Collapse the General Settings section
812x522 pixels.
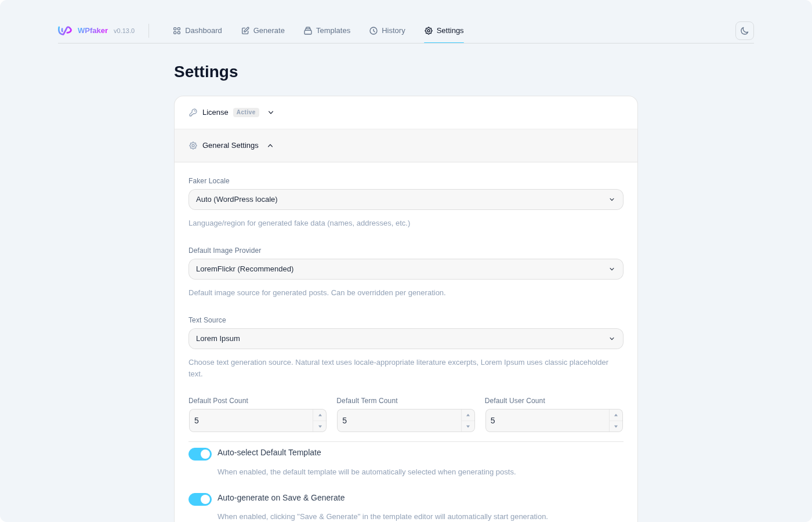click(x=270, y=146)
